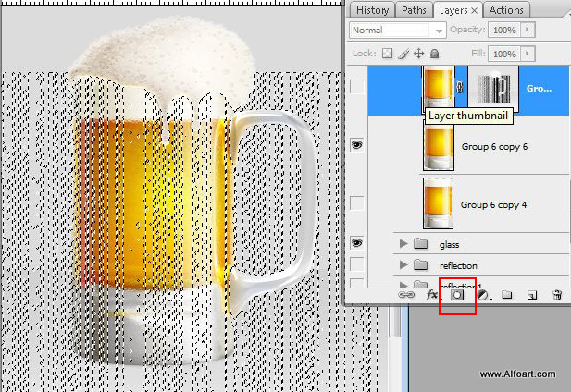Create a new group folder

click(x=507, y=295)
